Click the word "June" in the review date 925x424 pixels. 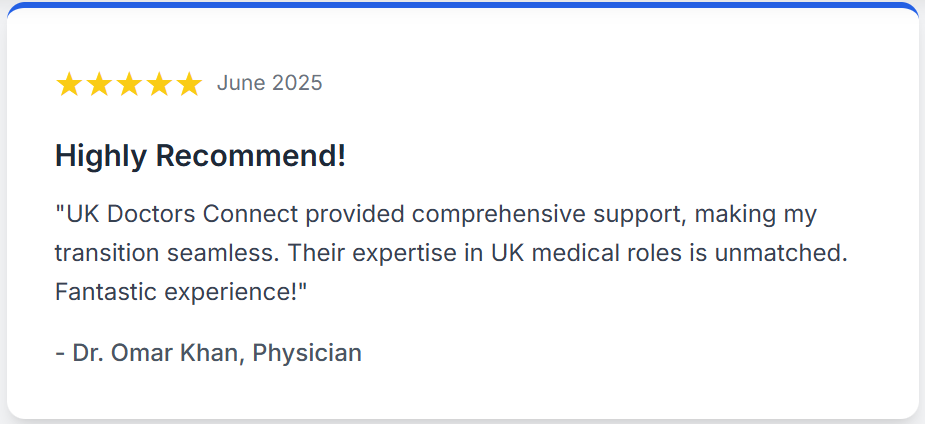point(240,83)
